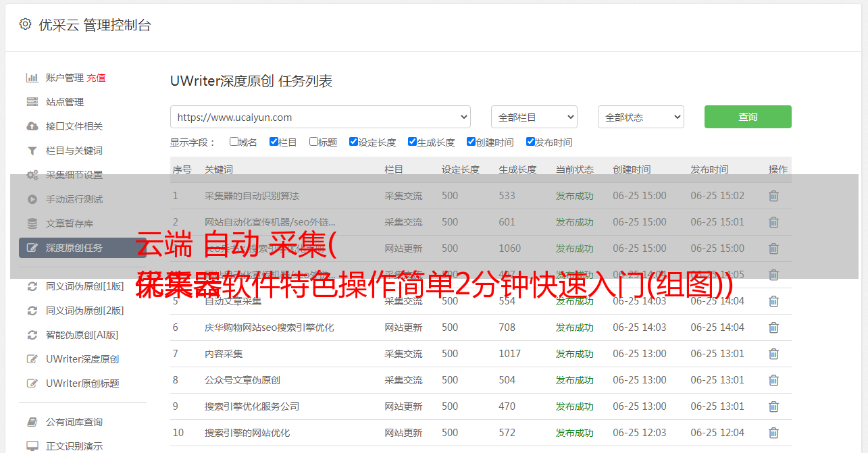Click the generated length value 1017
Viewport: 868px width, 453px height.
(510, 354)
